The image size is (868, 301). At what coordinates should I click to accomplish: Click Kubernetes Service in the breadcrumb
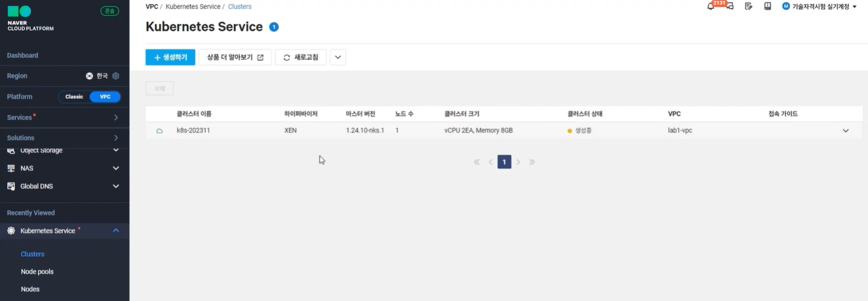(193, 7)
